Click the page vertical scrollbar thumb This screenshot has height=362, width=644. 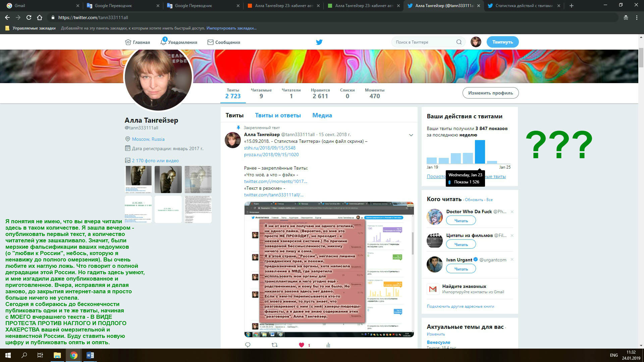(641, 58)
